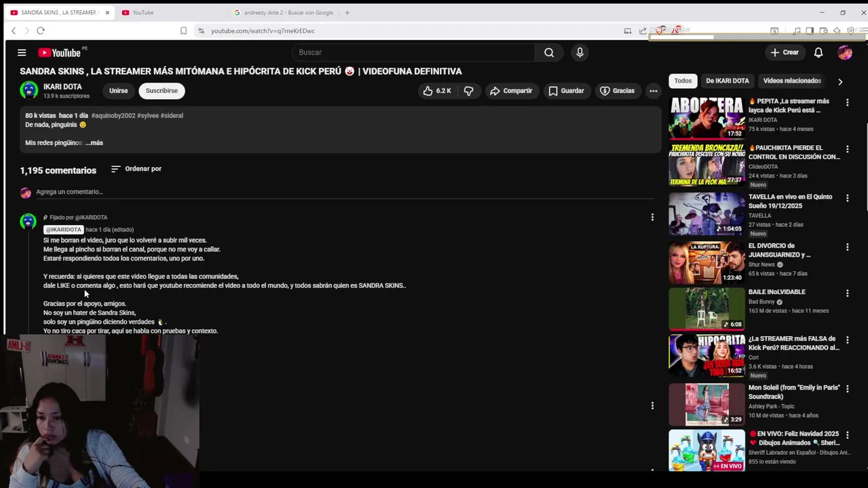868x488 pixels.
Task: Share the video with Compartir
Action: pyautogui.click(x=511, y=91)
